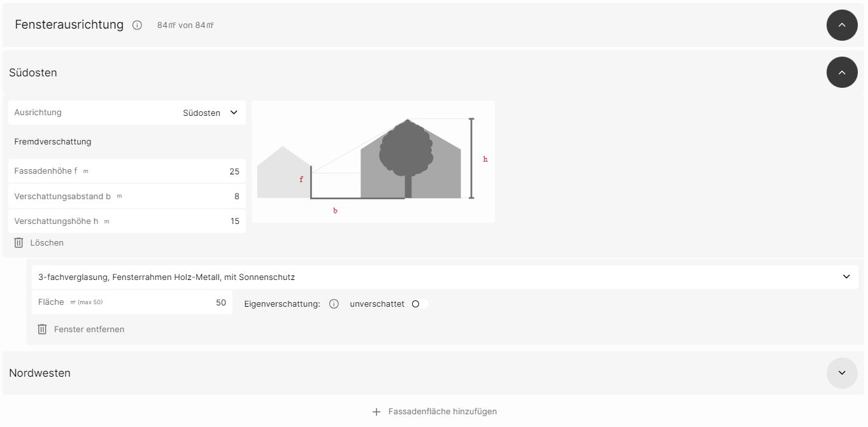
Task: Edit the Verschattungshöhe h value field
Action: pyautogui.click(x=191, y=221)
